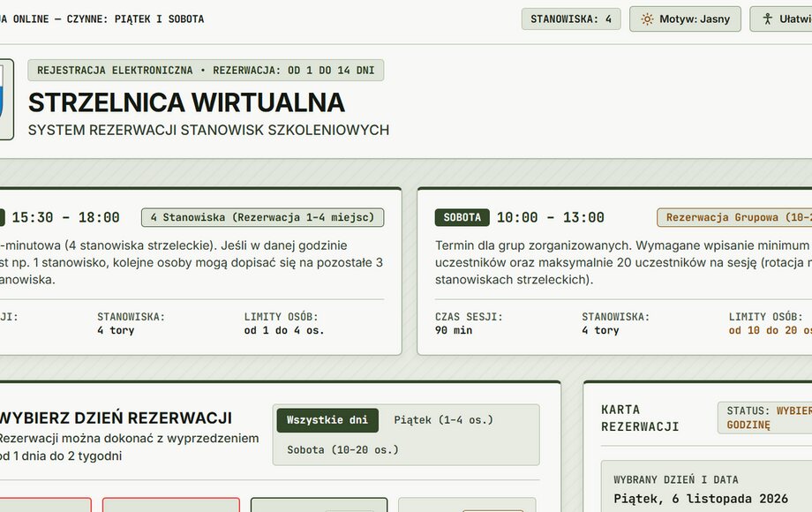The width and height of the screenshot is (812, 512).
Task: Click the 15:30 - 18:00 time range
Action: coord(65,217)
